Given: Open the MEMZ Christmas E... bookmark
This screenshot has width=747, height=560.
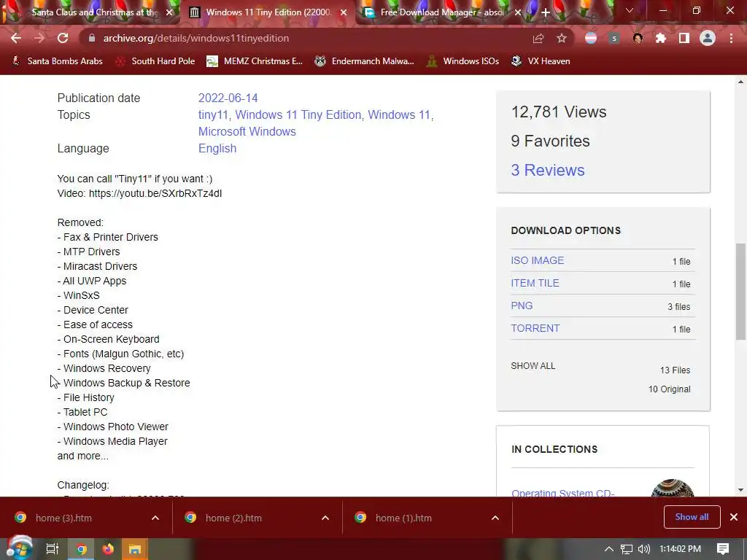Looking at the screenshot, I should point(255,61).
